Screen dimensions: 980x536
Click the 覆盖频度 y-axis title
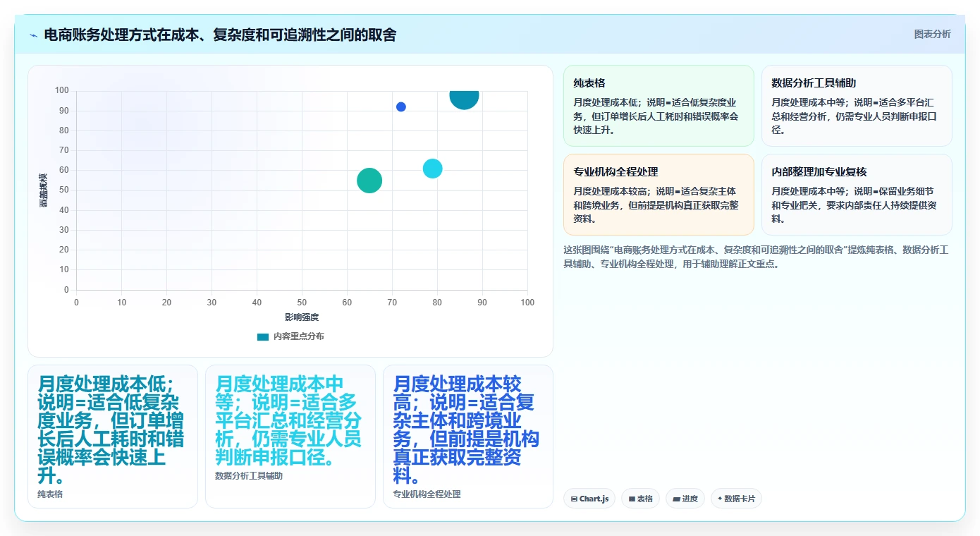[44, 190]
